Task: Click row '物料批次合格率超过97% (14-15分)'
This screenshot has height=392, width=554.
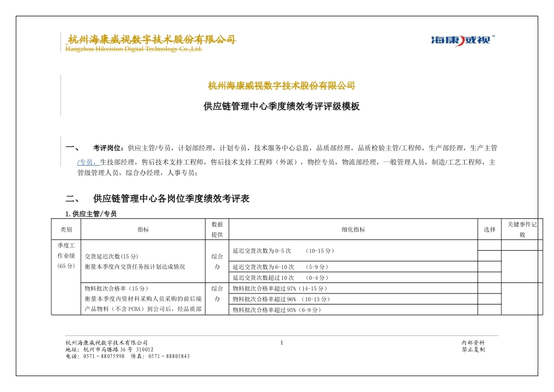Action: click(x=353, y=288)
